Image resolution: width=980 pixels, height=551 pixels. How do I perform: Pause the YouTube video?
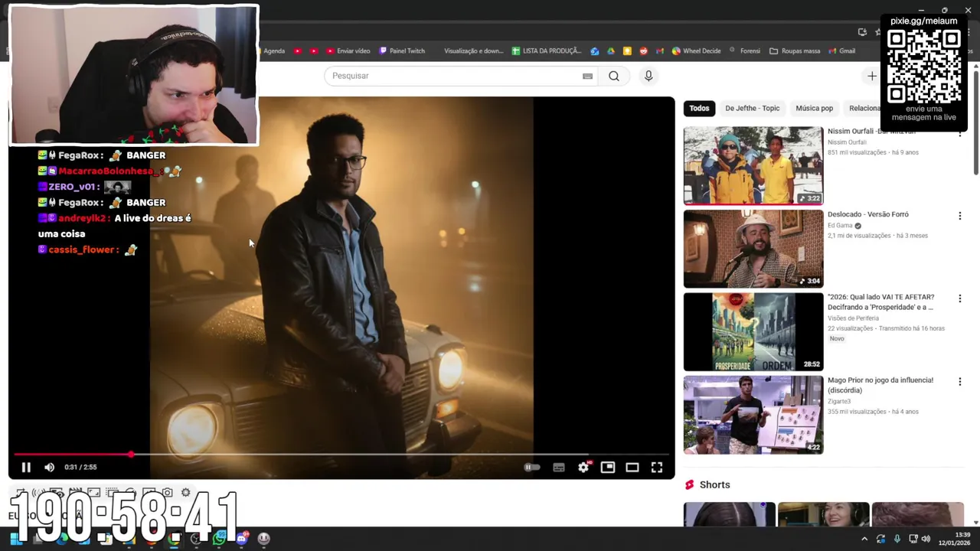point(25,467)
